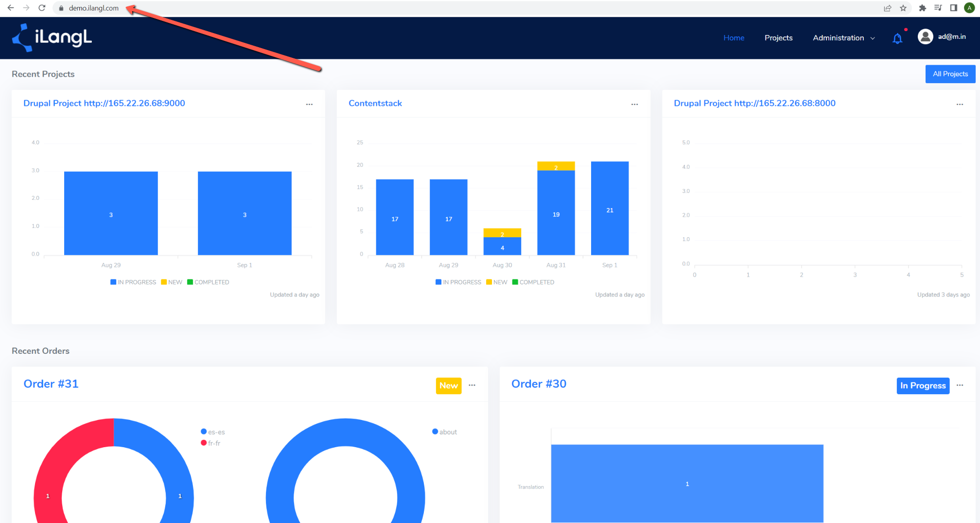Open the Chrome profile avatar A

click(x=969, y=8)
